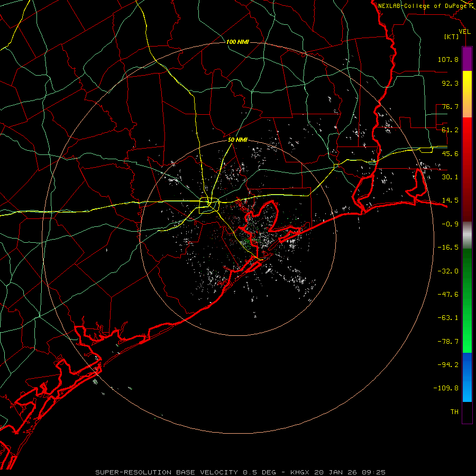Image resolution: width=476 pixels, height=476 pixels.
Task: Click the 14.5 velocity scale value
Action: [450, 200]
